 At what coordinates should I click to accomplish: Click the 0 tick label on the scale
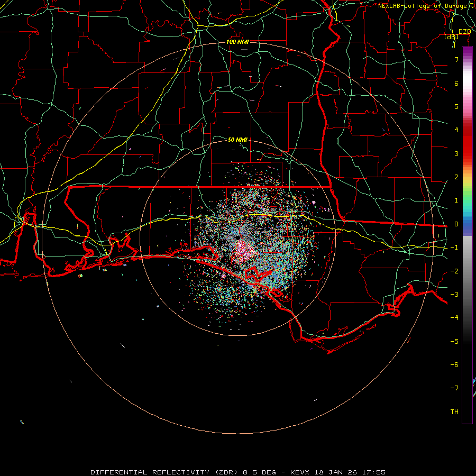(456, 224)
